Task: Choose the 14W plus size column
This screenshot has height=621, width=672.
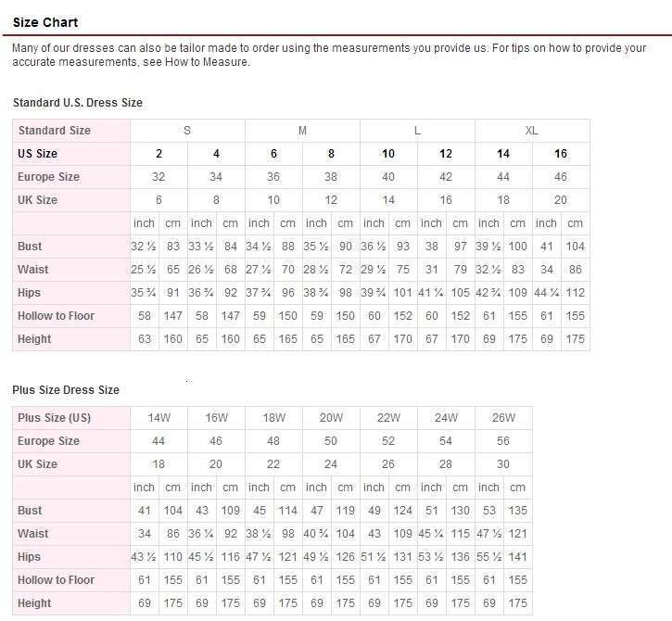Action: (x=158, y=418)
